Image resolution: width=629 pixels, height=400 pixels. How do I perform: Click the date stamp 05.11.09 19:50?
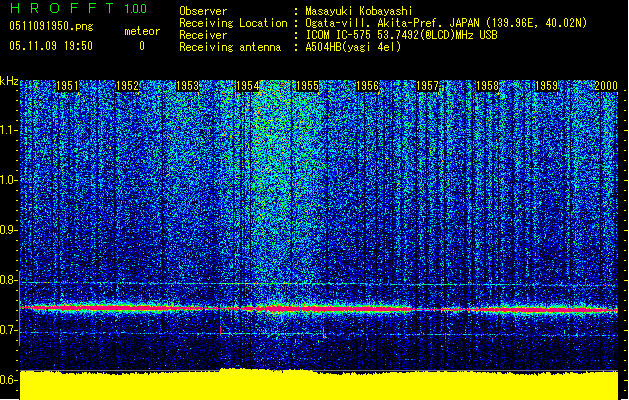tap(51, 46)
